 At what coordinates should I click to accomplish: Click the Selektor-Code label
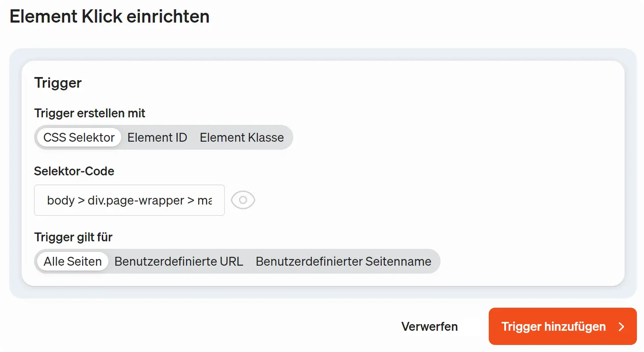tap(74, 171)
